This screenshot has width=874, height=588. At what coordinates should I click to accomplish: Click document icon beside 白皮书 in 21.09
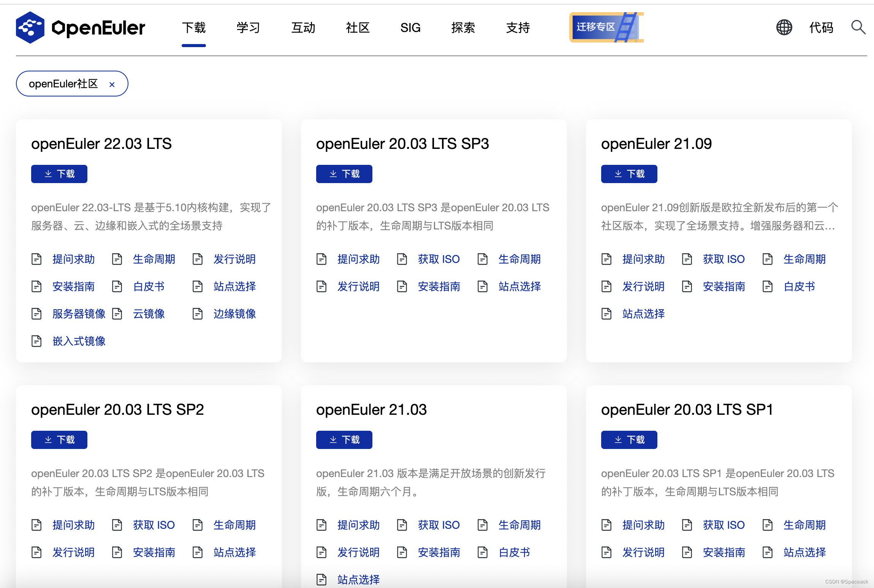[768, 286]
